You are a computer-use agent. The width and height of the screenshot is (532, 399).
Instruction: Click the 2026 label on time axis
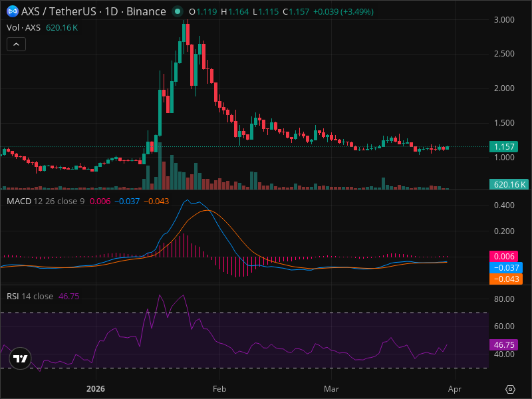click(x=96, y=389)
